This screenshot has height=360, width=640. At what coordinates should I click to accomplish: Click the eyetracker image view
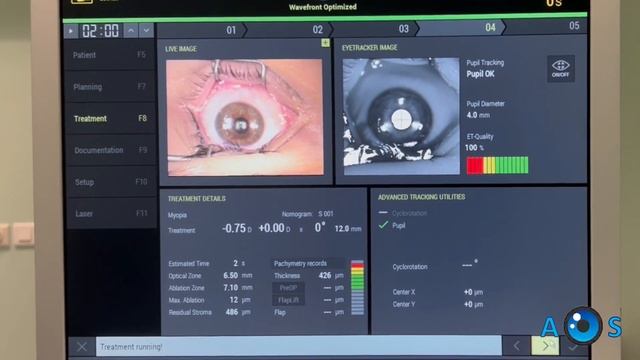point(401,116)
